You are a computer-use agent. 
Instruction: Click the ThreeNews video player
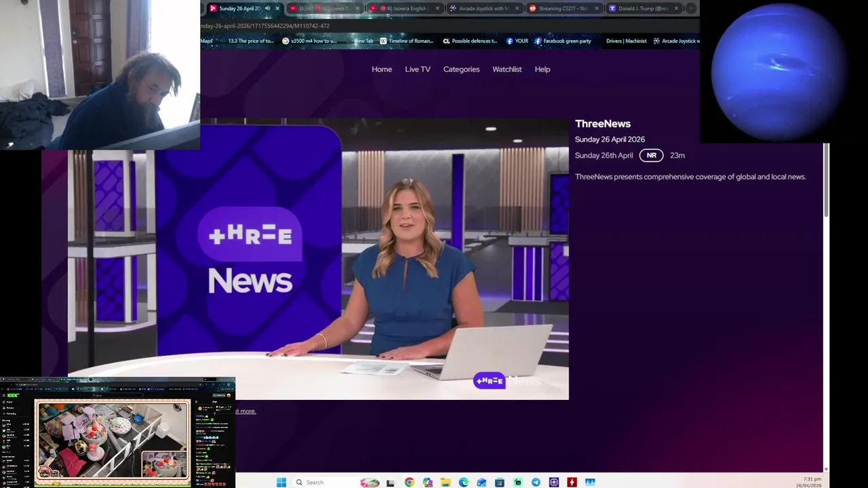point(317,259)
